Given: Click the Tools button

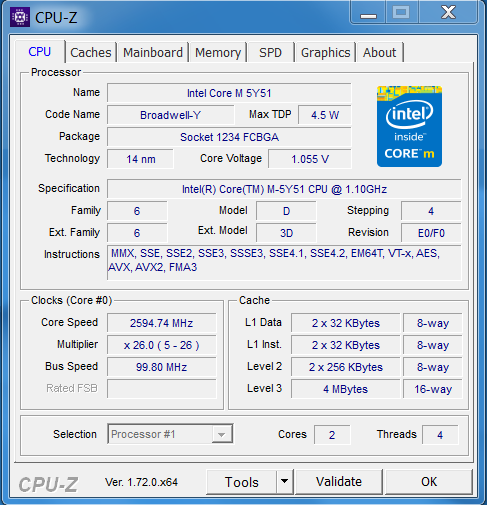Looking at the screenshot, I should tap(241, 482).
